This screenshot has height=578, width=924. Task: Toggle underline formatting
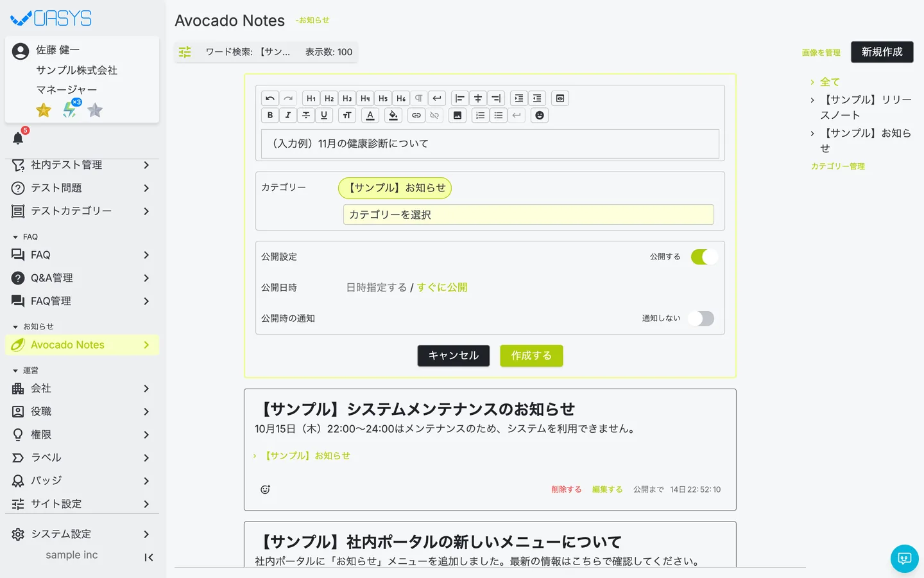point(324,116)
